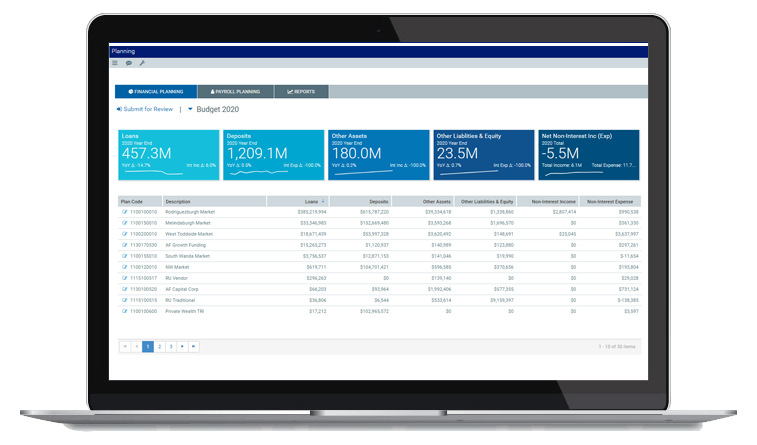Sort by Description column header
The image size is (757, 445).
[x=214, y=201]
